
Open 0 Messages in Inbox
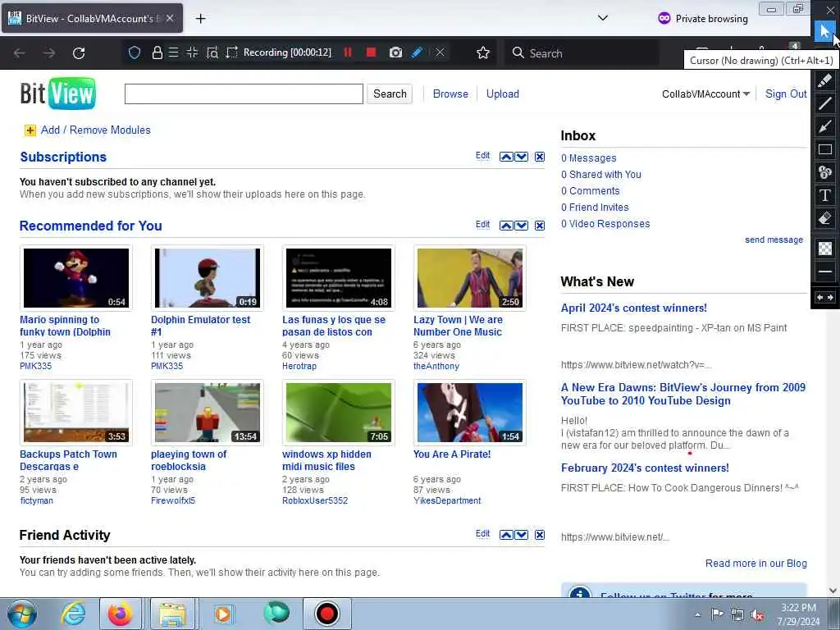point(589,158)
